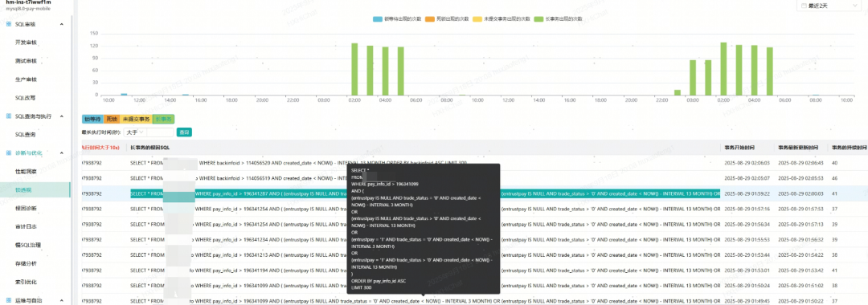Click start time 2025-08-29 01:57:16
868x305 pixels.
coord(747,209)
